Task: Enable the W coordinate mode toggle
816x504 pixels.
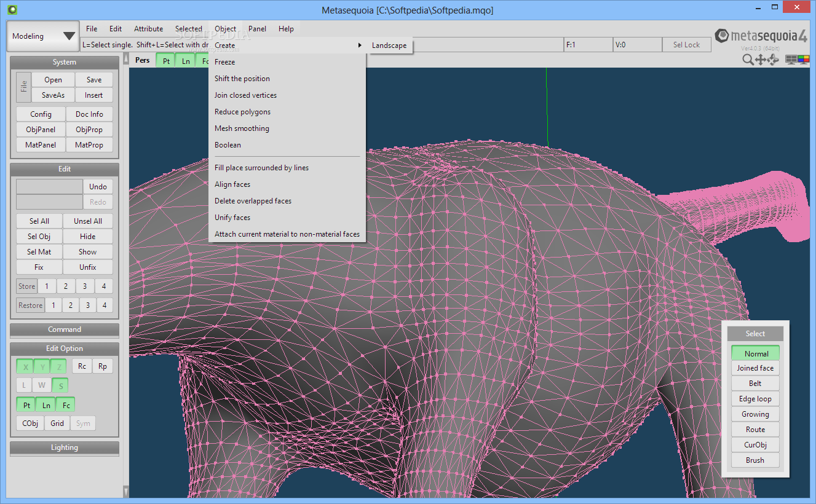Action: 42,385
